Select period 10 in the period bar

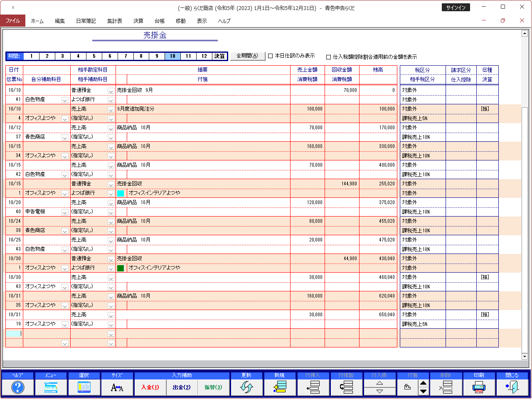coord(172,56)
